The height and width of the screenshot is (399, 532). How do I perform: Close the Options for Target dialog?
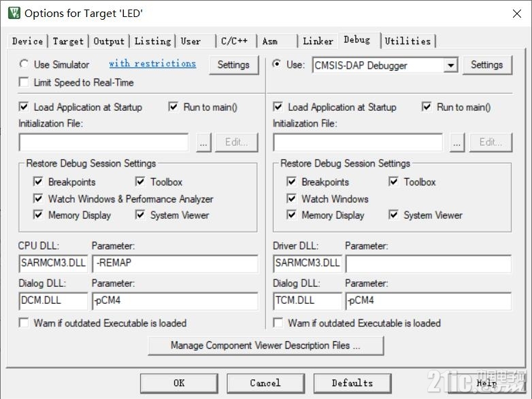point(517,14)
